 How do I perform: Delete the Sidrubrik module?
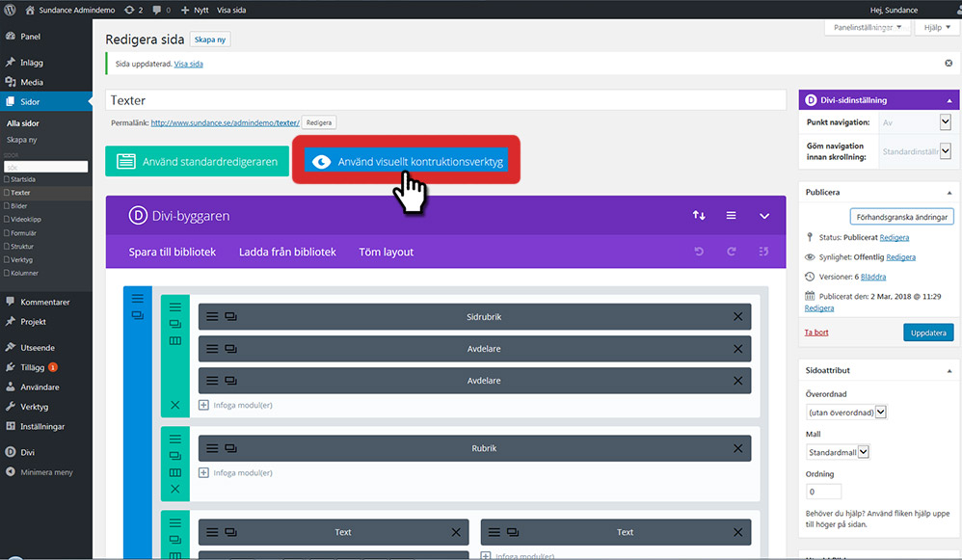[738, 316]
